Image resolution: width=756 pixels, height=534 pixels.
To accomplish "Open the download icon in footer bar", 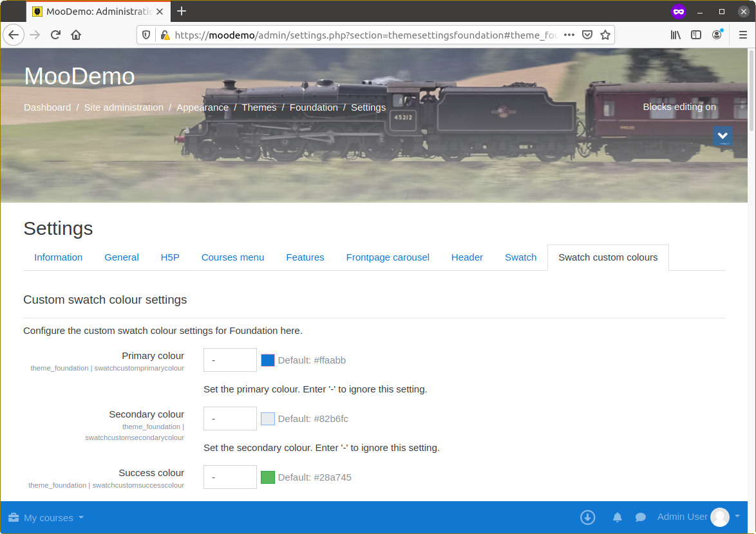I will point(587,517).
